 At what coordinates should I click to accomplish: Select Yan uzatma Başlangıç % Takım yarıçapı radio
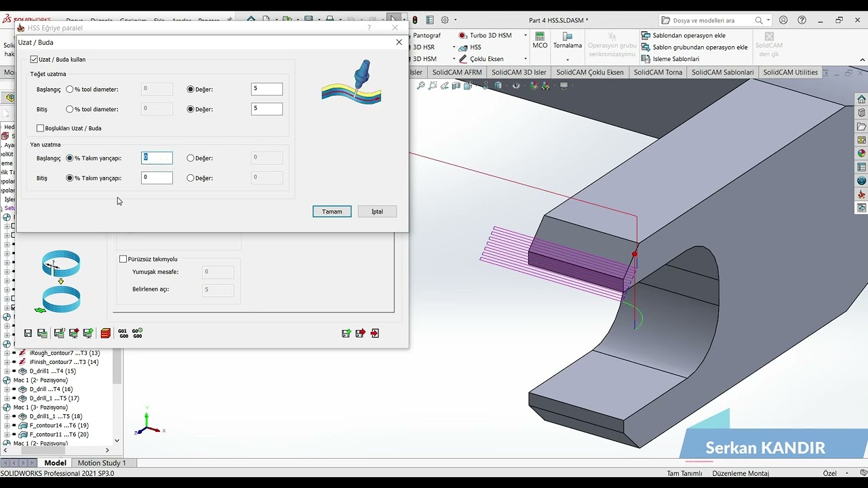[x=69, y=158]
